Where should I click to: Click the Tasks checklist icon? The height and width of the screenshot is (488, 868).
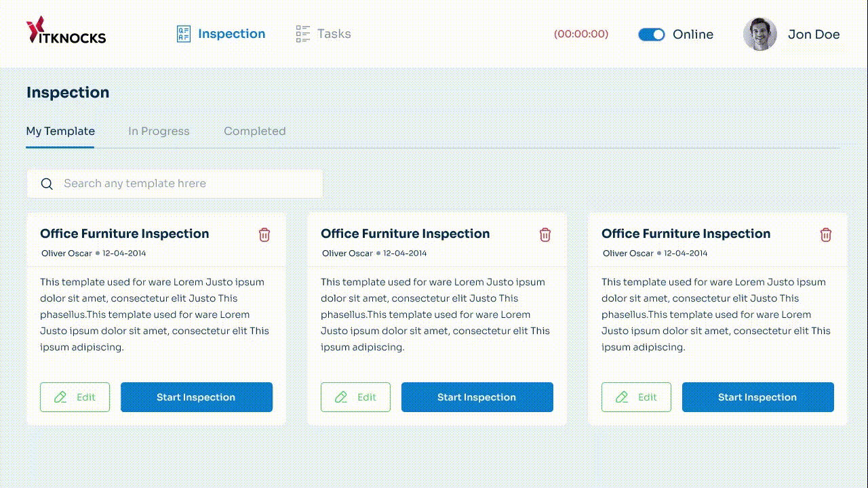tap(302, 34)
